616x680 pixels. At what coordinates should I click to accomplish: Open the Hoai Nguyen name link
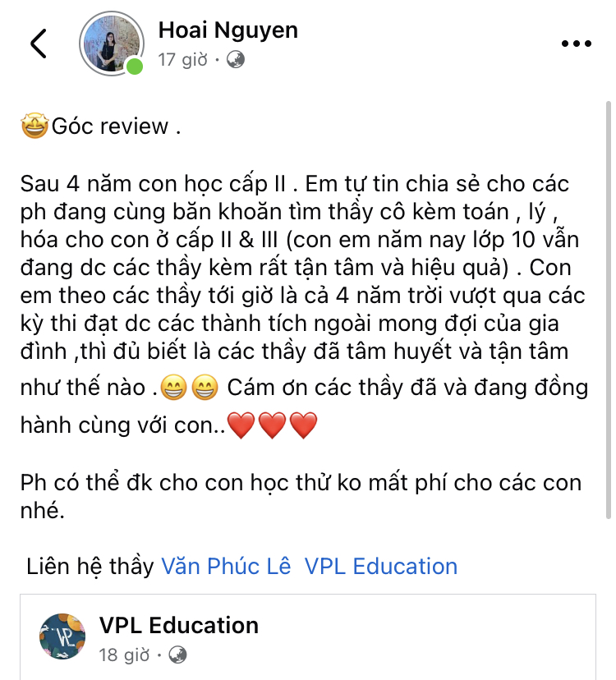pyautogui.click(x=228, y=30)
